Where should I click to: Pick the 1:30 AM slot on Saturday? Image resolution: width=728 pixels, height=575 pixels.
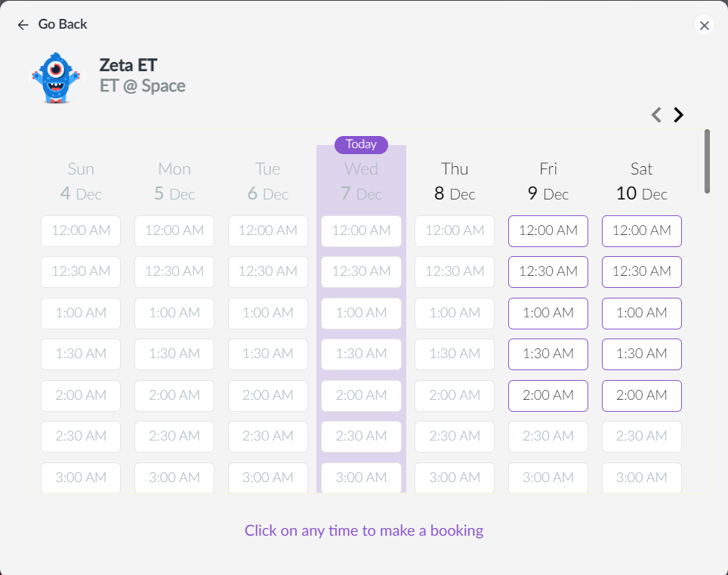(x=642, y=354)
